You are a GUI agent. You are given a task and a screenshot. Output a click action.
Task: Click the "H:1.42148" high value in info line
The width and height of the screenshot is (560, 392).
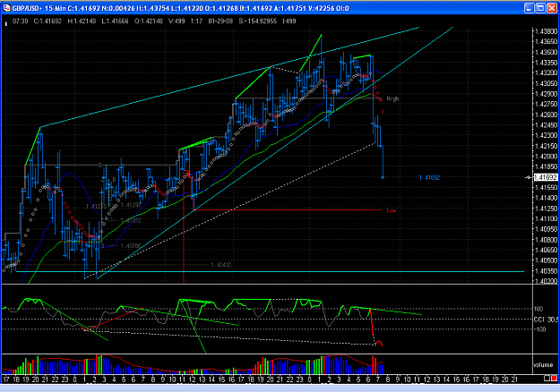click(82, 21)
